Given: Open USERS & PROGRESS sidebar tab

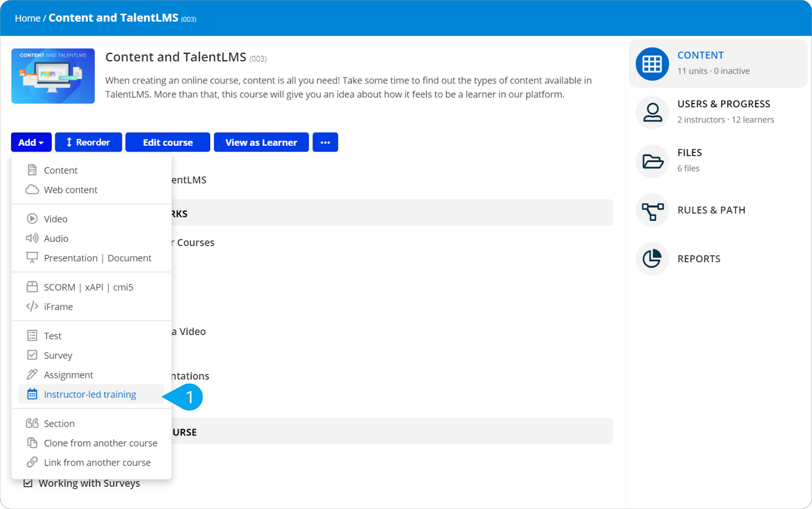Looking at the screenshot, I should 718,112.
